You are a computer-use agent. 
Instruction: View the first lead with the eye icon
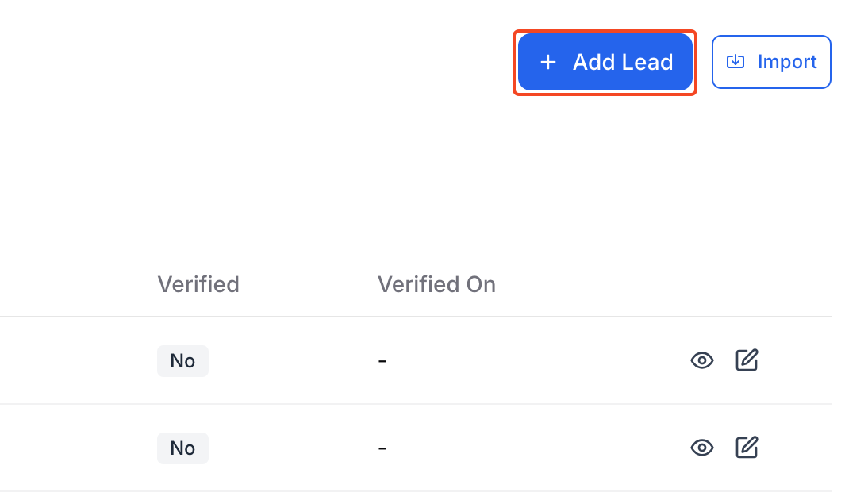point(701,360)
